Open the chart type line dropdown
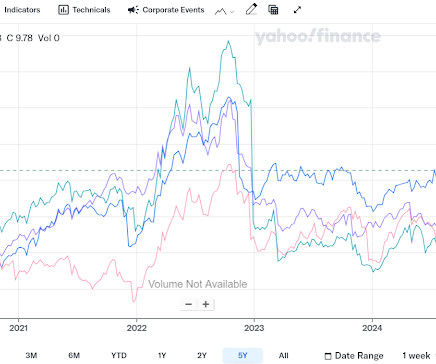The height and width of the screenshot is (364, 436). pos(224,11)
